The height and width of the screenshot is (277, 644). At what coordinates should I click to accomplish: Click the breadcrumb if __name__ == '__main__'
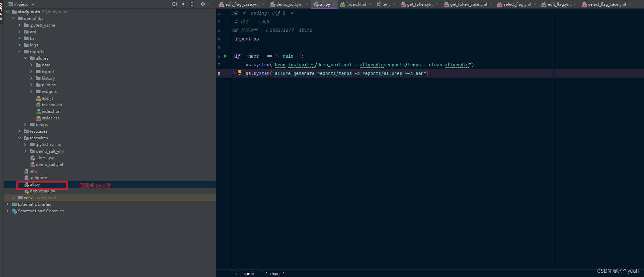point(260,274)
